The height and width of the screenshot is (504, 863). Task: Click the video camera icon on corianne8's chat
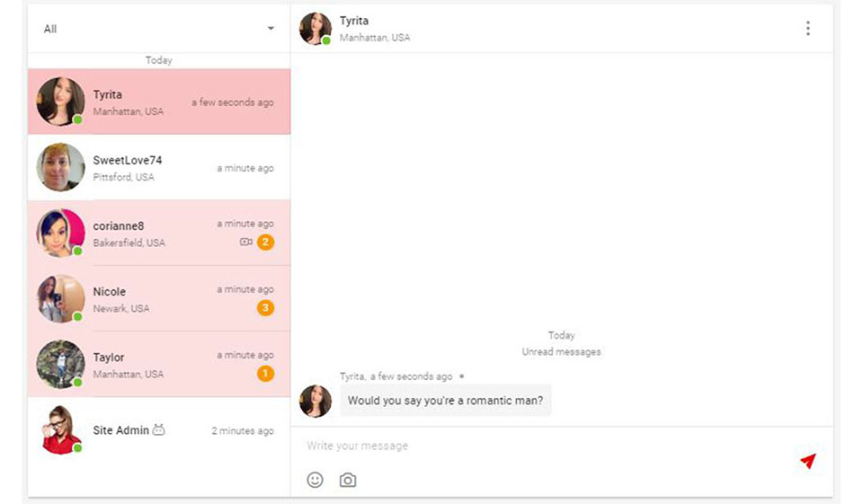(x=245, y=243)
